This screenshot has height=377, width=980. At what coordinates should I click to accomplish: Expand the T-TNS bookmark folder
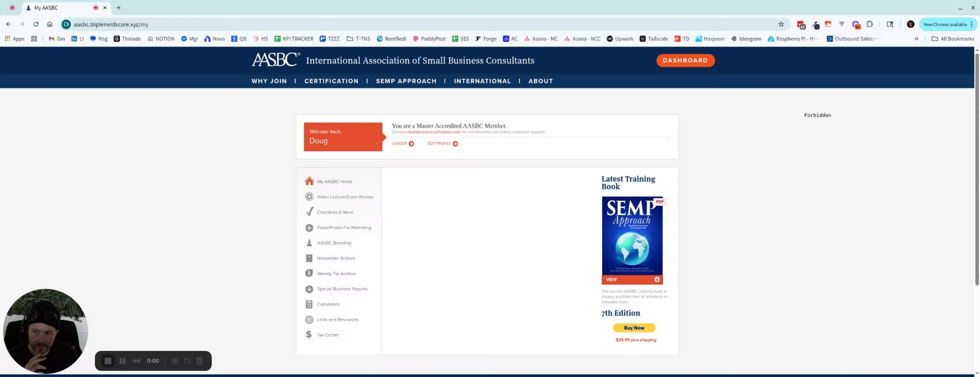click(x=358, y=39)
